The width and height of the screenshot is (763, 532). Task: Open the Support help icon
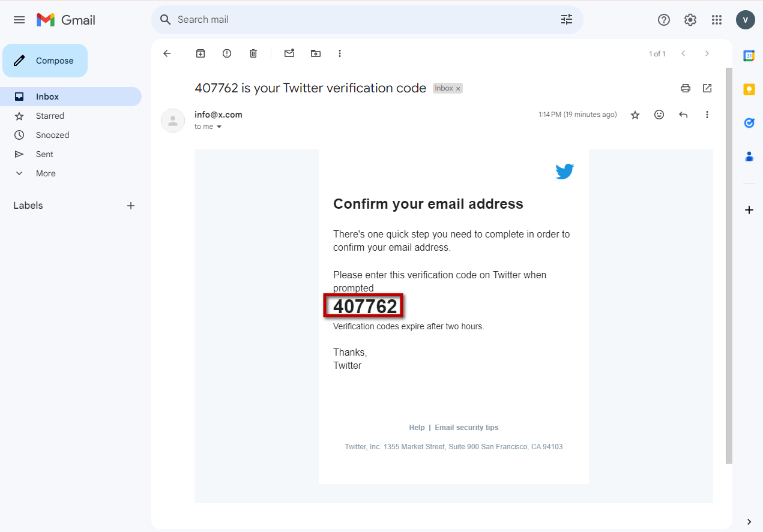tap(664, 20)
